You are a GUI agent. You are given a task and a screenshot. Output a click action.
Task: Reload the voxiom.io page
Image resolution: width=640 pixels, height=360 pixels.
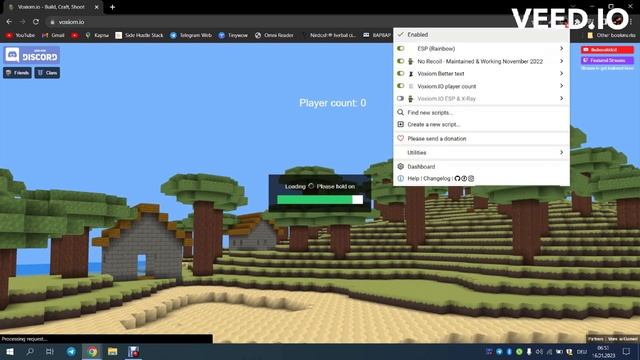(36, 22)
